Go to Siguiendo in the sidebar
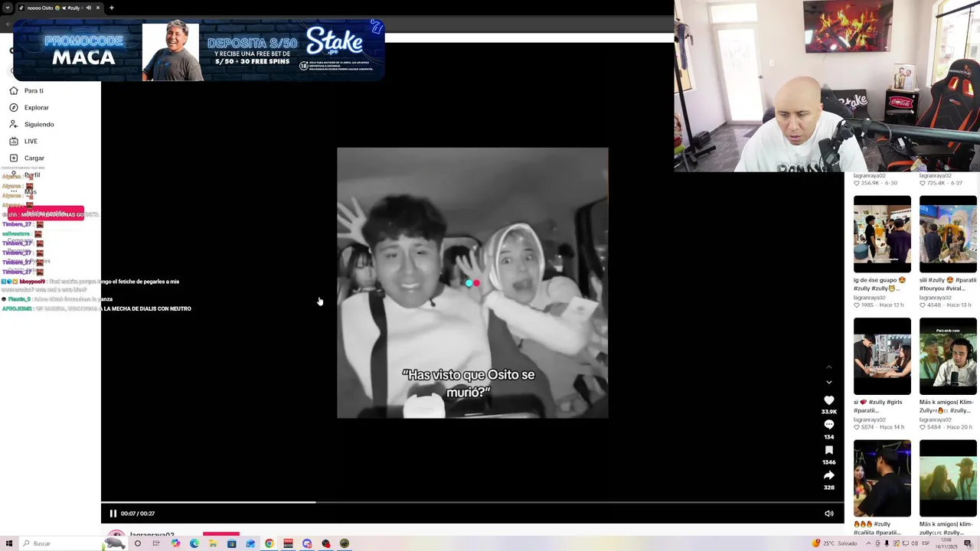 click(39, 124)
